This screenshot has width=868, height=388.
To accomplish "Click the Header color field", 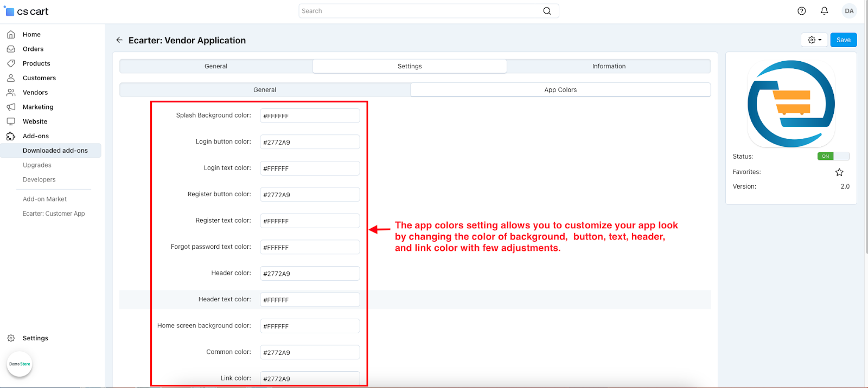I will click(310, 274).
